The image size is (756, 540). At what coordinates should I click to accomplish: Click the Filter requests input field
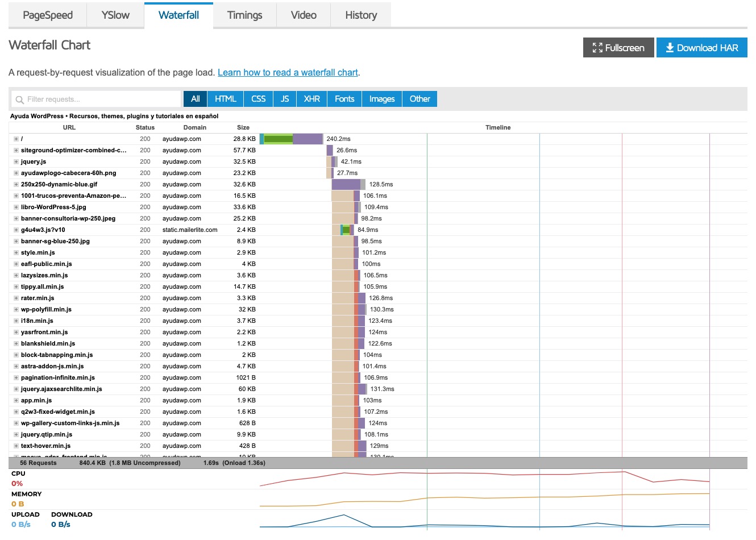pyautogui.click(x=97, y=99)
